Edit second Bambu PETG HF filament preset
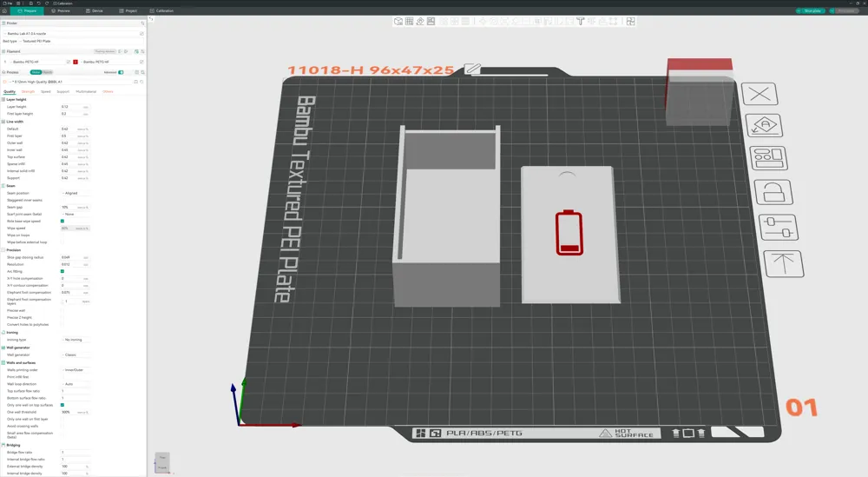868x477 pixels. coord(141,62)
